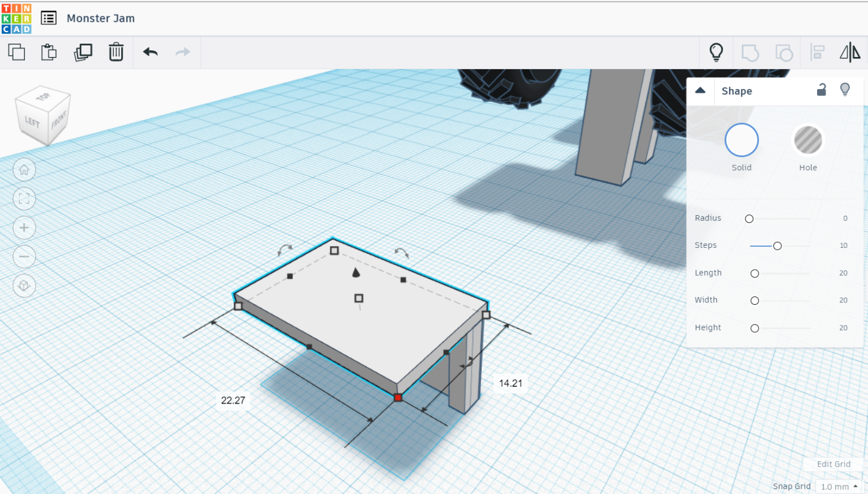868x494 pixels.
Task: Click the view cube LEFT face
Action: (x=32, y=122)
